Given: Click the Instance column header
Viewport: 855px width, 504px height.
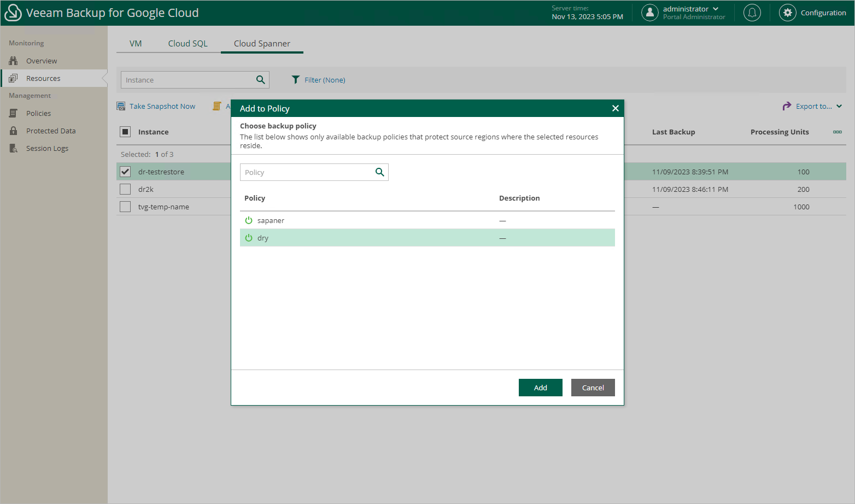Looking at the screenshot, I should pos(154,132).
